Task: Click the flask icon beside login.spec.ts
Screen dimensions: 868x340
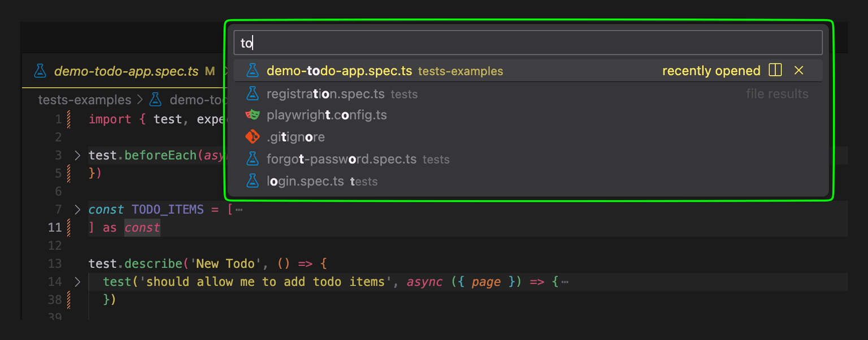Action: coord(252,181)
